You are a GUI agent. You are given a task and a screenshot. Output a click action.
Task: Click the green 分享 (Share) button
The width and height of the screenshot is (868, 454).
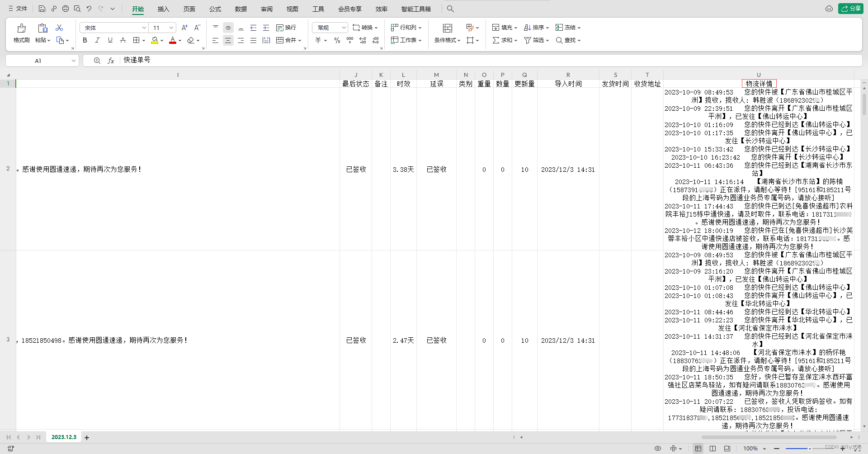click(850, 9)
